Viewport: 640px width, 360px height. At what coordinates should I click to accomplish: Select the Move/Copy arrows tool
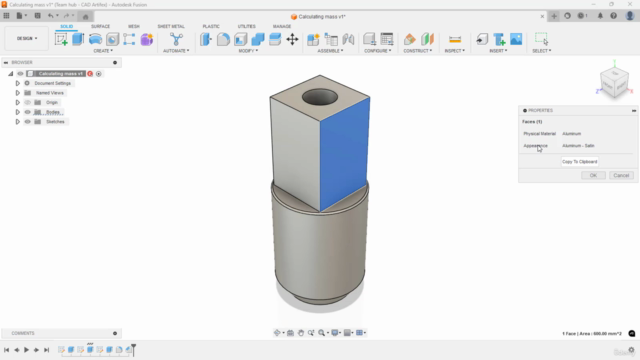click(x=292, y=39)
